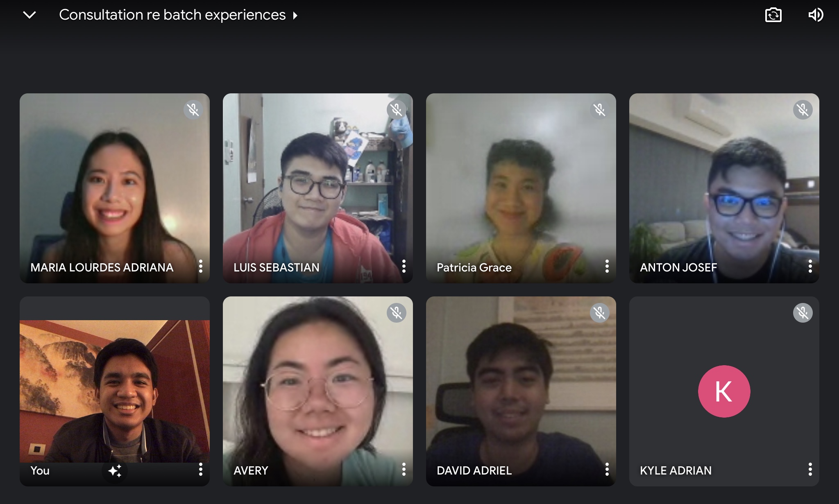Image resolution: width=839 pixels, height=504 pixels.
Task: Click the muted mic icon on Avery's tile
Action: coord(396,313)
